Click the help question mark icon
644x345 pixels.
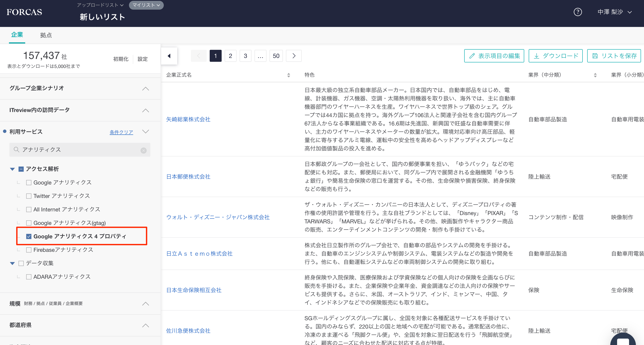point(578,12)
